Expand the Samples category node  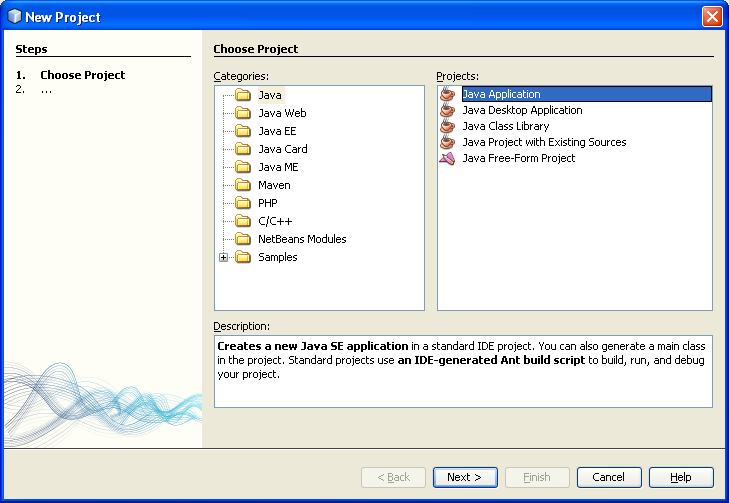click(x=224, y=257)
